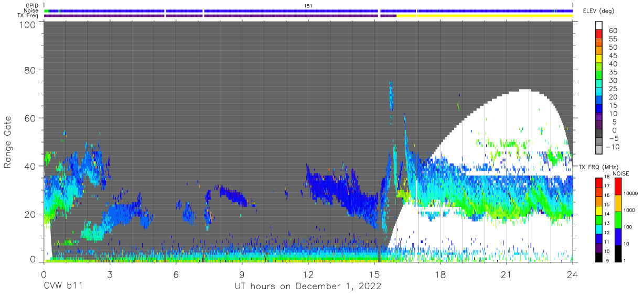This screenshot has height=297, width=644.
Task: Click the '-10' label on the ELEV colorbar
Action: [611, 146]
